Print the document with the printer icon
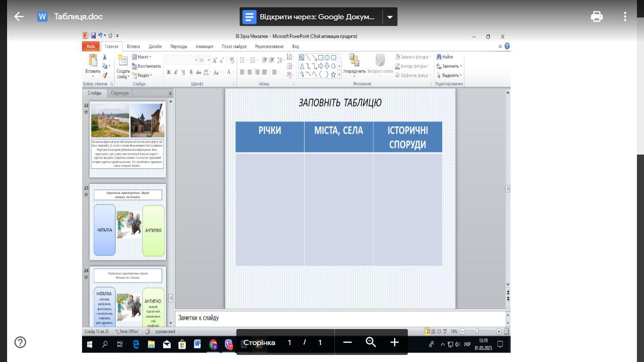 click(x=597, y=16)
